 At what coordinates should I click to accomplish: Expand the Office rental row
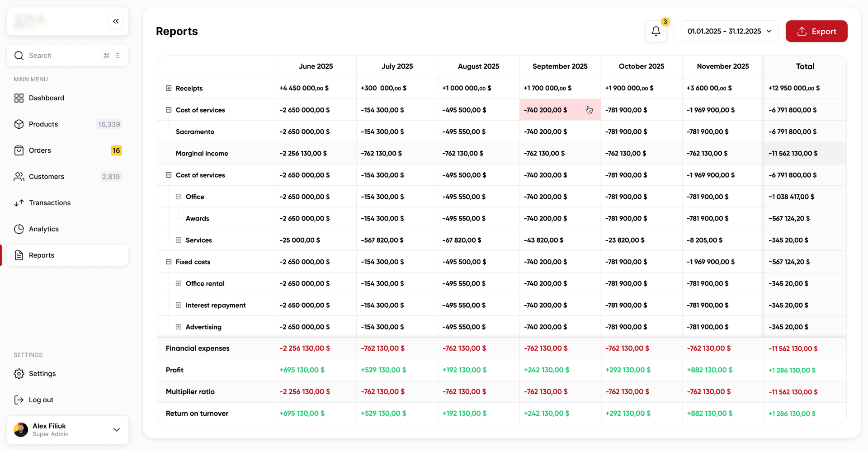pyautogui.click(x=179, y=283)
